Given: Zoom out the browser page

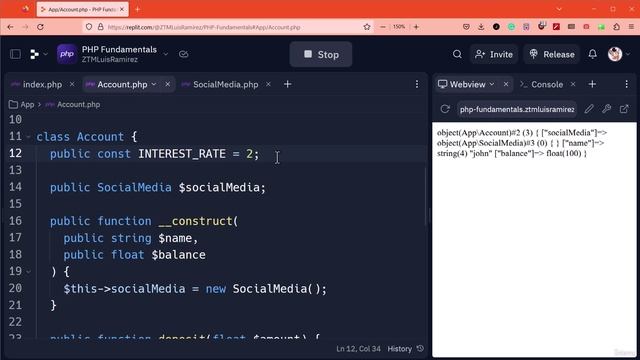Looking at the screenshot, I should [x=382, y=27].
